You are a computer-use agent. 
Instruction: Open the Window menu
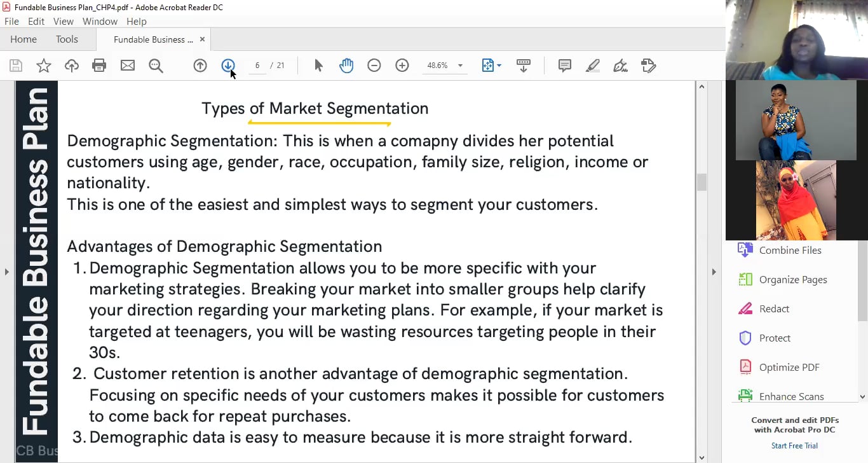click(x=100, y=21)
